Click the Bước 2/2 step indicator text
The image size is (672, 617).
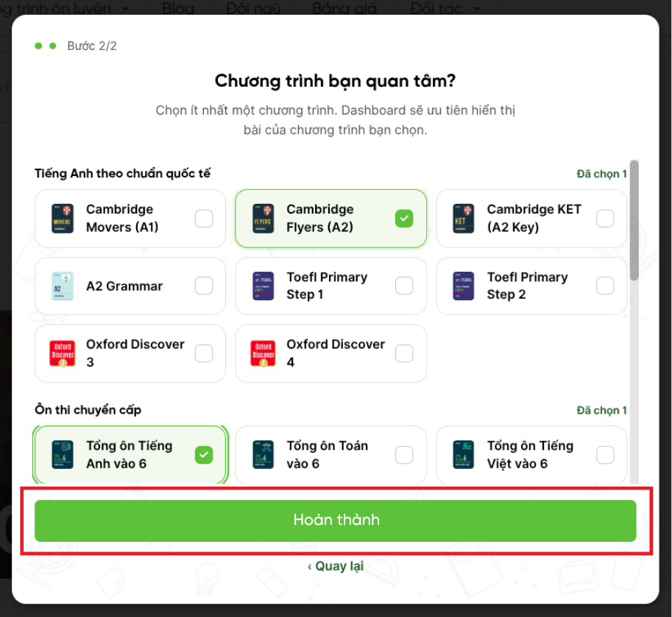click(x=92, y=46)
